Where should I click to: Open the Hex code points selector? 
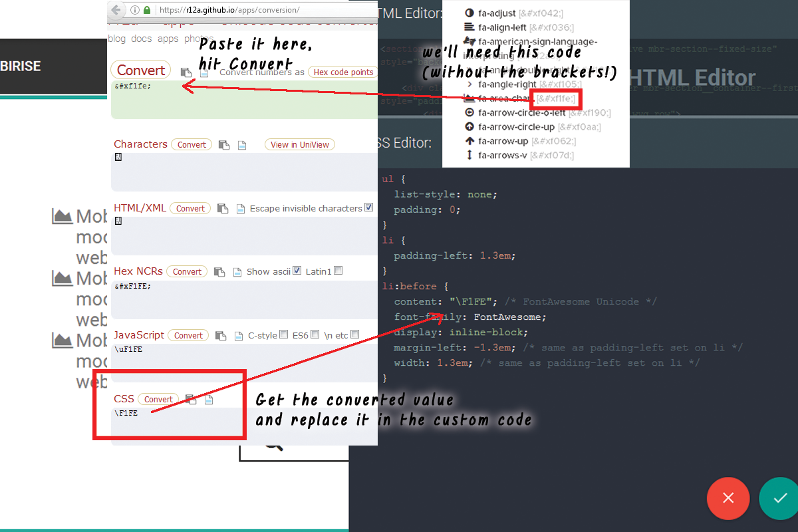(343, 72)
